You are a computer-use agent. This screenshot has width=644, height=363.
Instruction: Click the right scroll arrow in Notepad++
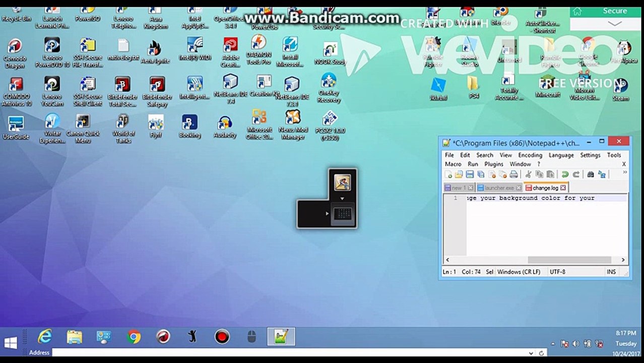[x=623, y=260]
